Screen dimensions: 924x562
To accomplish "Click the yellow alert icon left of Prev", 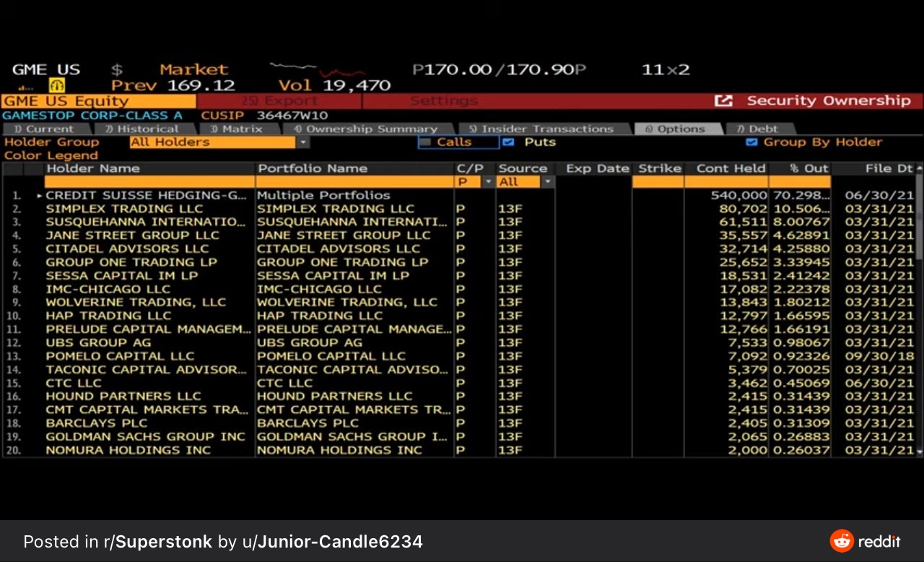I will coord(57,85).
